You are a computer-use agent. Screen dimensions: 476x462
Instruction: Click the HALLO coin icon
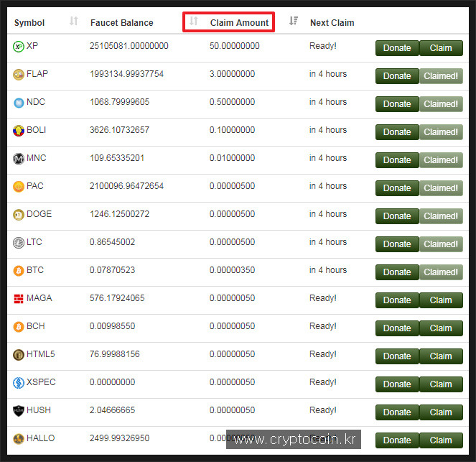19,439
